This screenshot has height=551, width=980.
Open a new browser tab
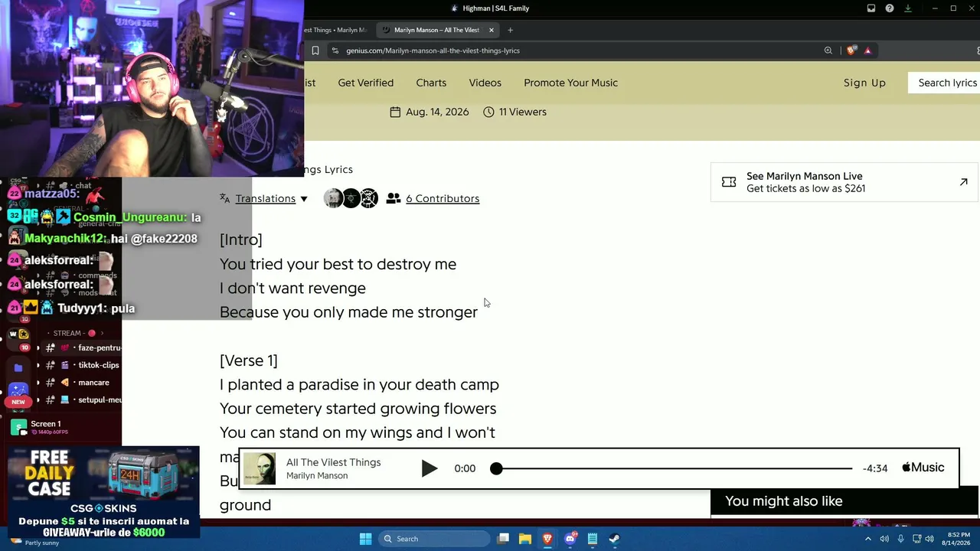(x=510, y=30)
